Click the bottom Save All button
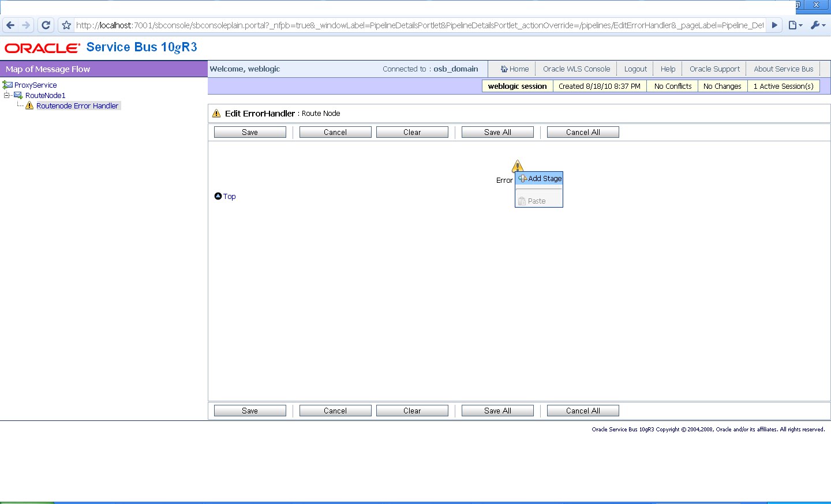Image resolution: width=831 pixels, height=504 pixels. pos(497,411)
